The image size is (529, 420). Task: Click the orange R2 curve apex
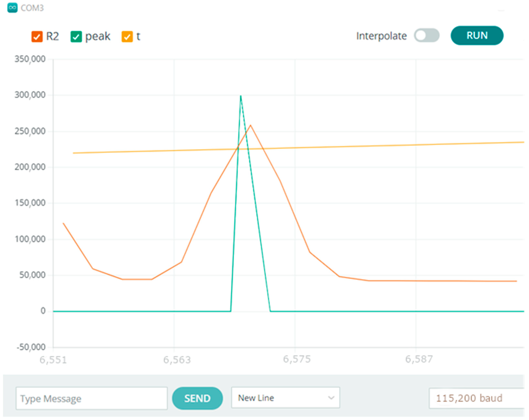tap(250, 126)
